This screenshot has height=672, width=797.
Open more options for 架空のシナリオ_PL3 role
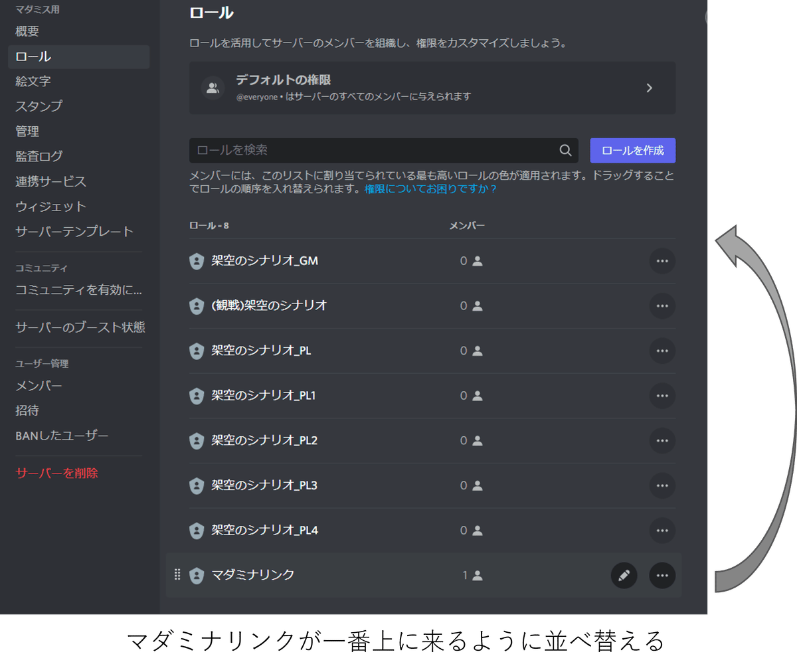click(x=662, y=485)
